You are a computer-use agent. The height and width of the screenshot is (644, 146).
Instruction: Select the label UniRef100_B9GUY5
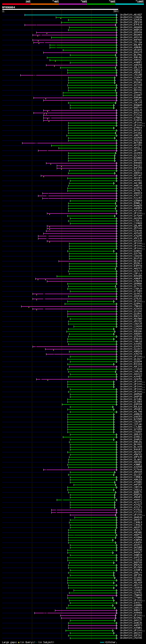(131, 52)
